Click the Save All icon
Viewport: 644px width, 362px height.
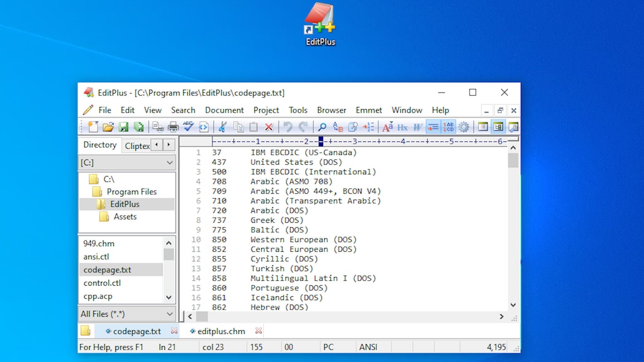click(139, 127)
